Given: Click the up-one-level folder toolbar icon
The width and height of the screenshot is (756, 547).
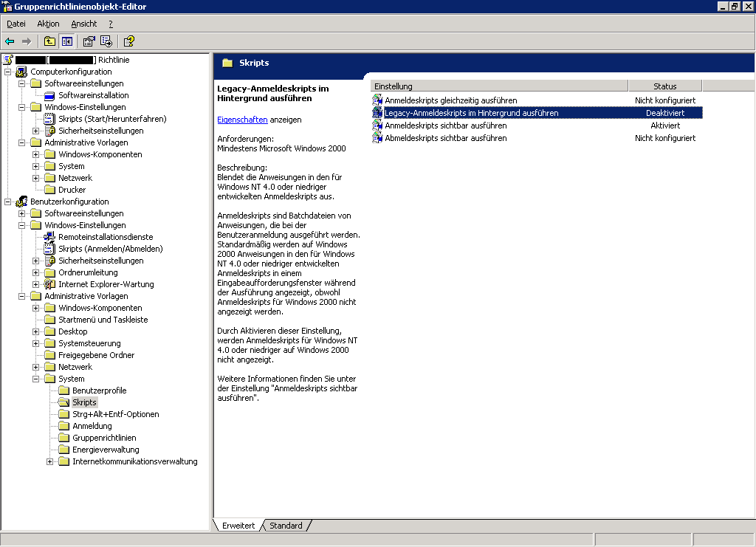Looking at the screenshot, I should (49, 41).
